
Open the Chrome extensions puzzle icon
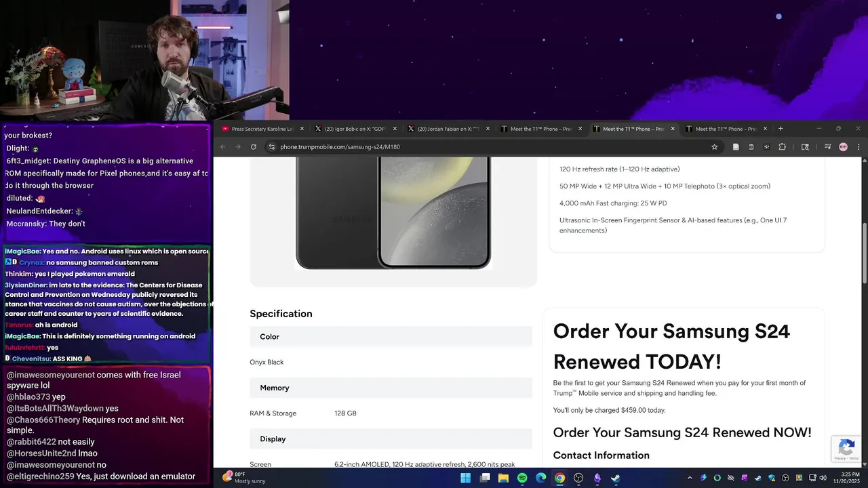[782, 146]
